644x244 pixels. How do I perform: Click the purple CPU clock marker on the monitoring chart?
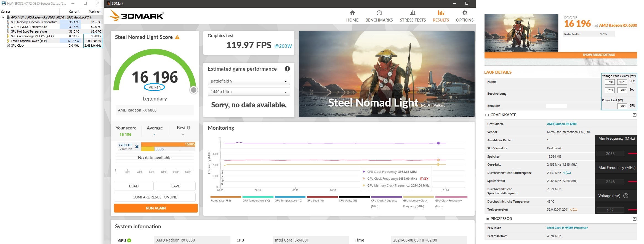[x=438, y=143]
